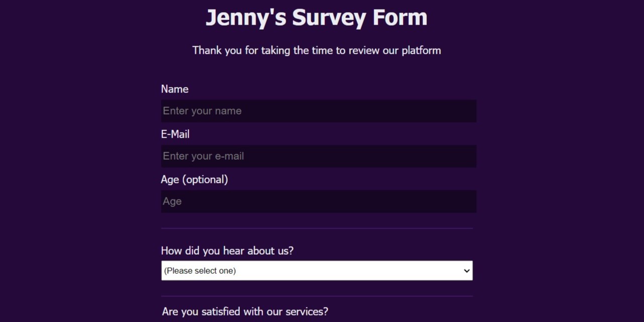Click the thank-you subtitle text
644x322 pixels.
coord(317,50)
